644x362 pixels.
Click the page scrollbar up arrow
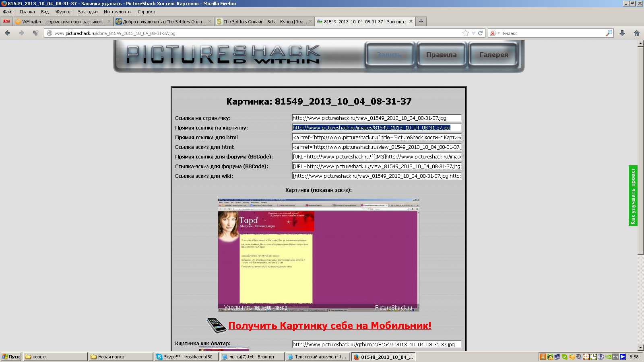[640, 43]
